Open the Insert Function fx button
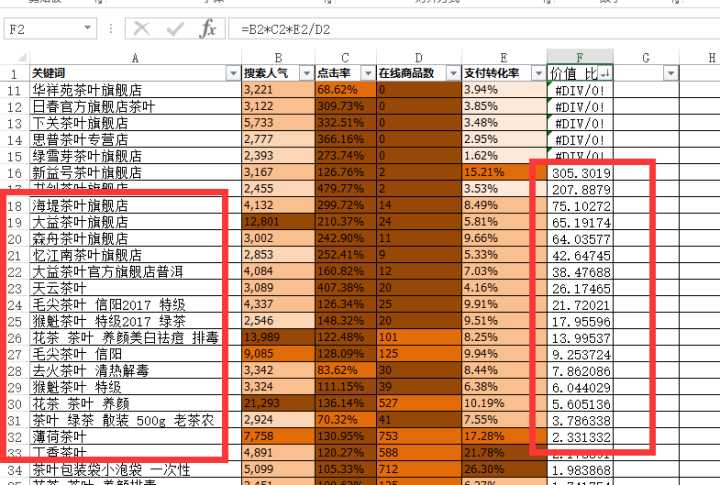This screenshot has width=720, height=485. click(208, 29)
